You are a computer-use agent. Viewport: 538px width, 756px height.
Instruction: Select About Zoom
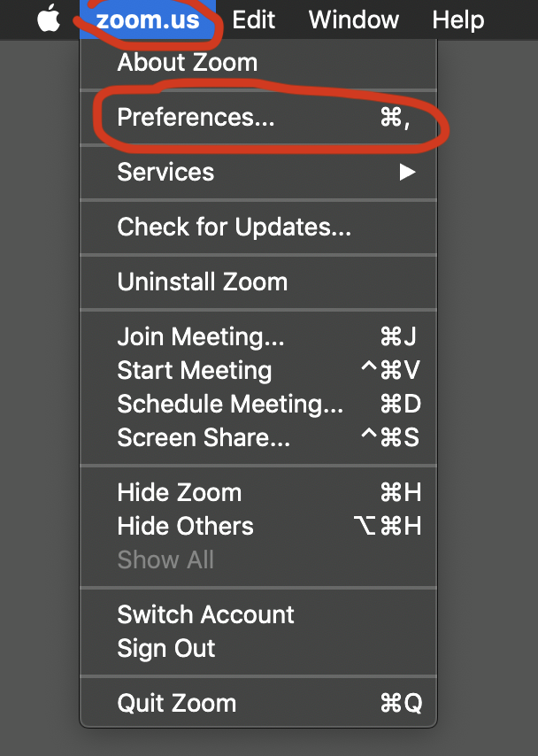[187, 62]
